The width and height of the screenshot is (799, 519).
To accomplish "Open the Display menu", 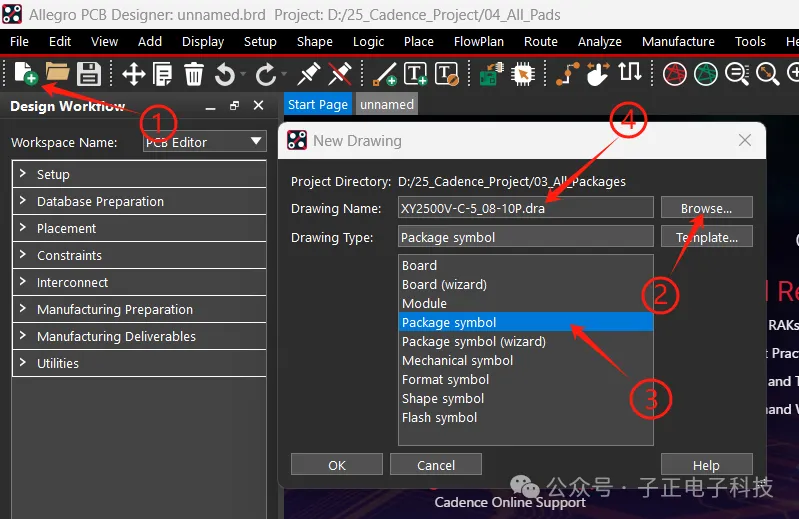I will (203, 41).
